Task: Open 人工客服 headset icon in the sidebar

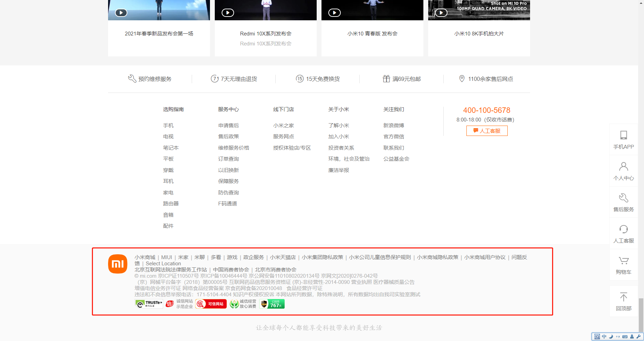Action: coord(623,233)
